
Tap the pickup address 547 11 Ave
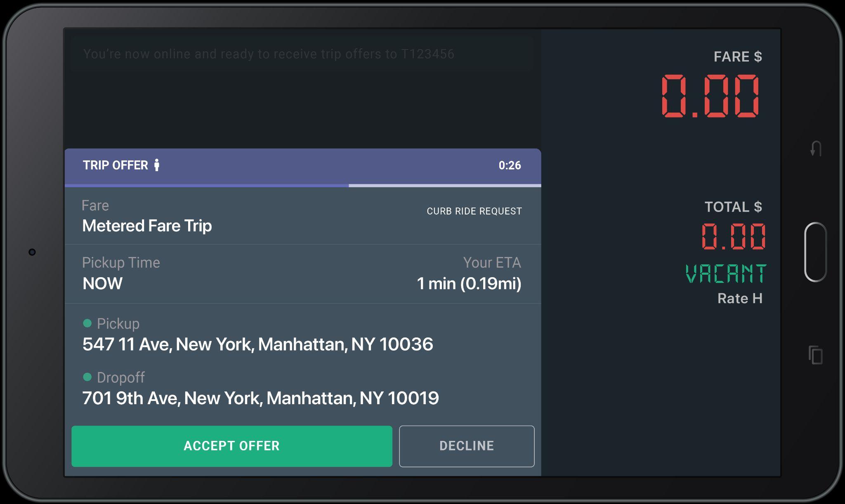(x=257, y=344)
